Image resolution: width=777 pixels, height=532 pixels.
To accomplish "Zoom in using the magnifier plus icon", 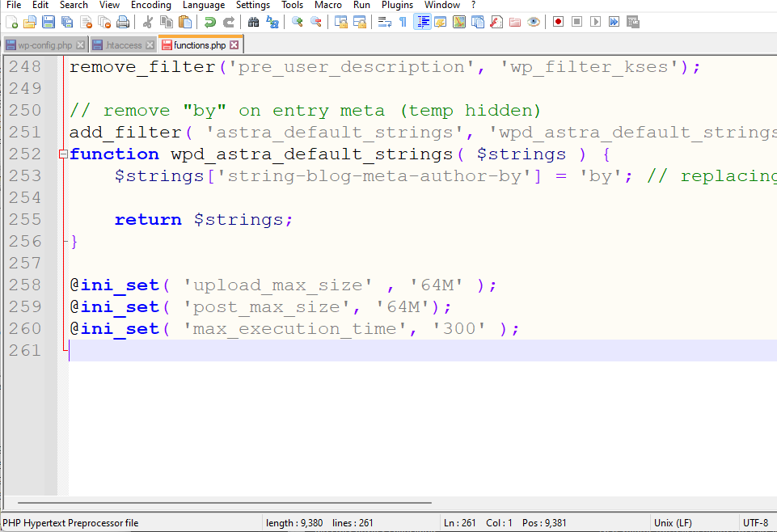I will 298,22.
